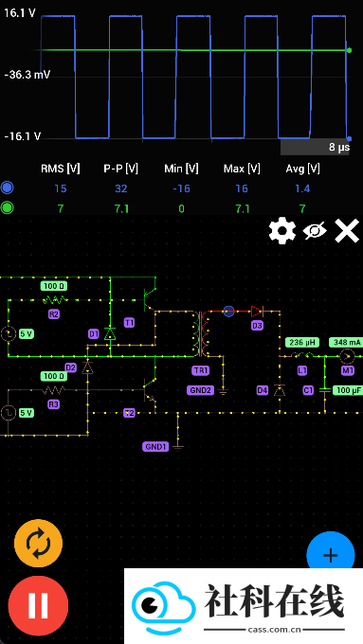Select the GND2 ground symbol

pos(224,390)
